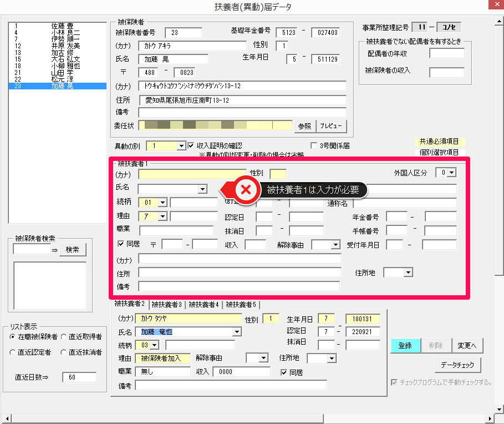Select 伊勢 順一 in the list
The height and width of the screenshot is (424, 504).
coord(58,39)
